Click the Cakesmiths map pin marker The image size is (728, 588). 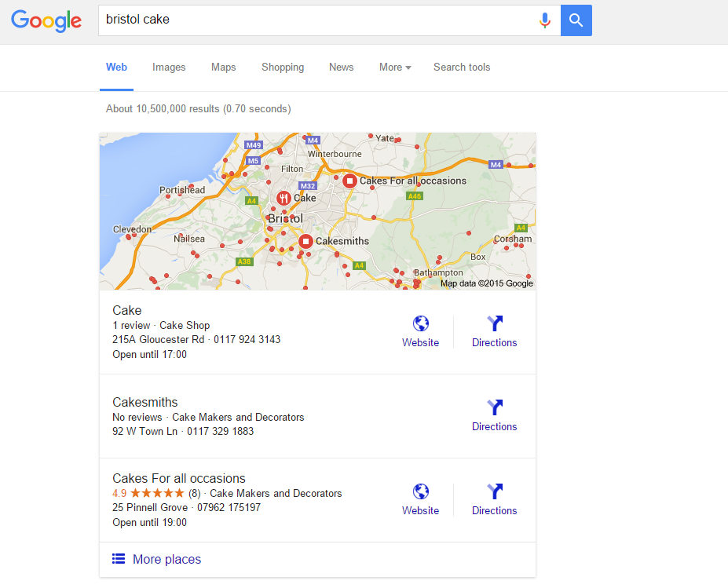pyautogui.click(x=305, y=241)
